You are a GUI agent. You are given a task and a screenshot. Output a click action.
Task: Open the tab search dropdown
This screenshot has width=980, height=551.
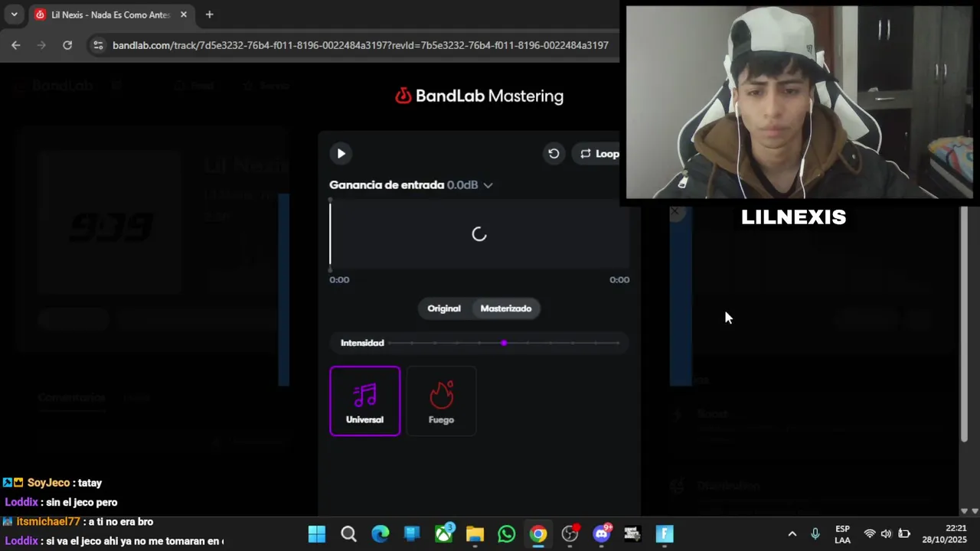click(x=14, y=15)
